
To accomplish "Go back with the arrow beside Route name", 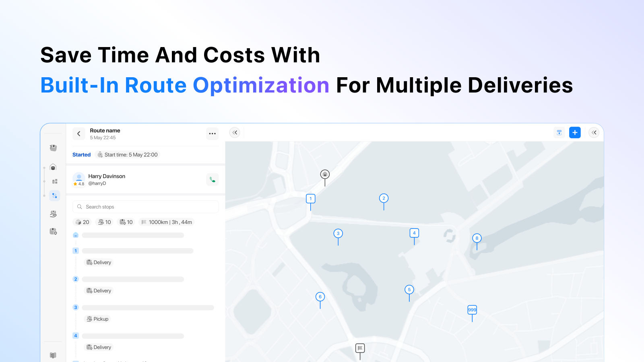I will [79, 134].
